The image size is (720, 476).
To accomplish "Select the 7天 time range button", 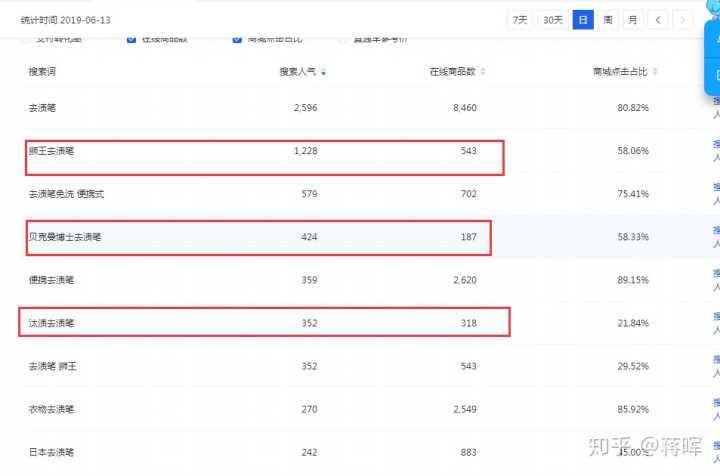I will [x=520, y=20].
